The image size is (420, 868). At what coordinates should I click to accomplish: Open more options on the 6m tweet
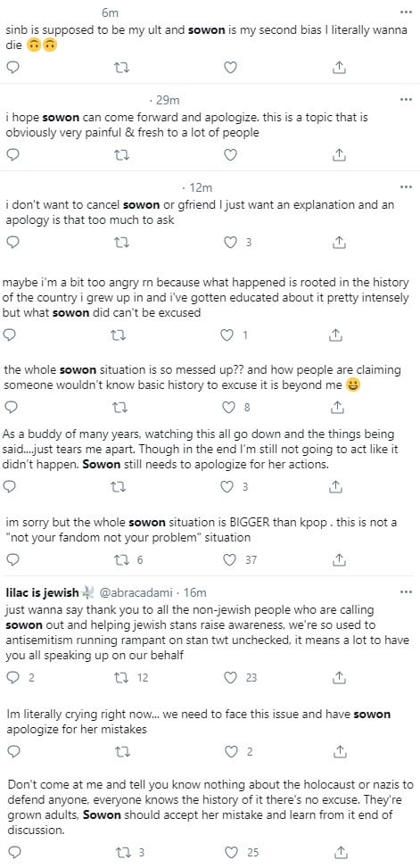click(406, 12)
